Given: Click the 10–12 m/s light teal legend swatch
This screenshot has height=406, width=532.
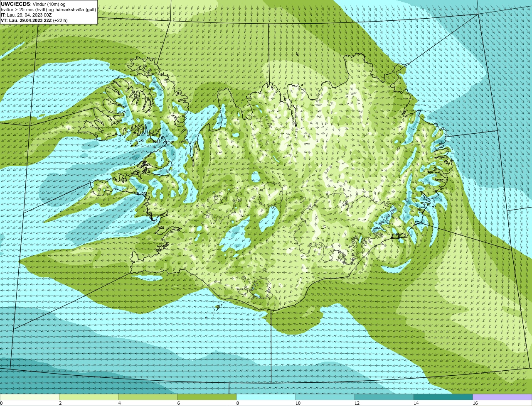Looking at the screenshot, I should [x=325, y=397].
